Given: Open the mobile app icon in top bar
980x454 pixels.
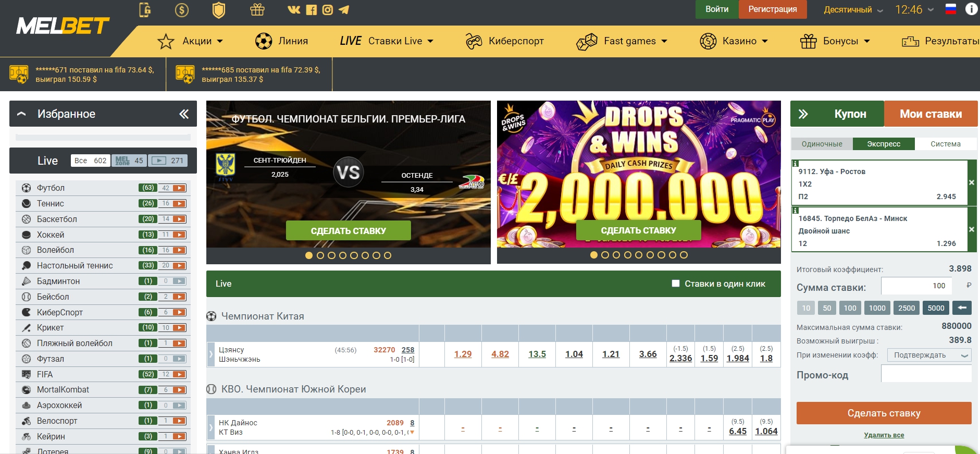Looking at the screenshot, I should click(x=145, y=10).
